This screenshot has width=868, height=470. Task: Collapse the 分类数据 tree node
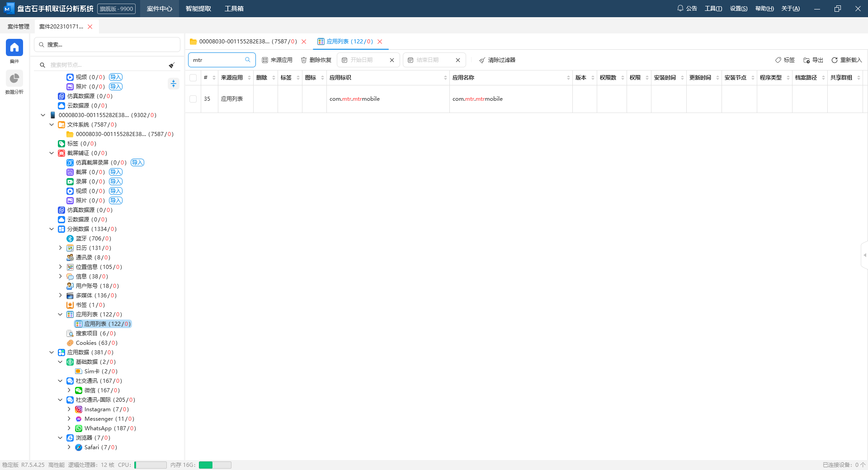click(52, 229)
